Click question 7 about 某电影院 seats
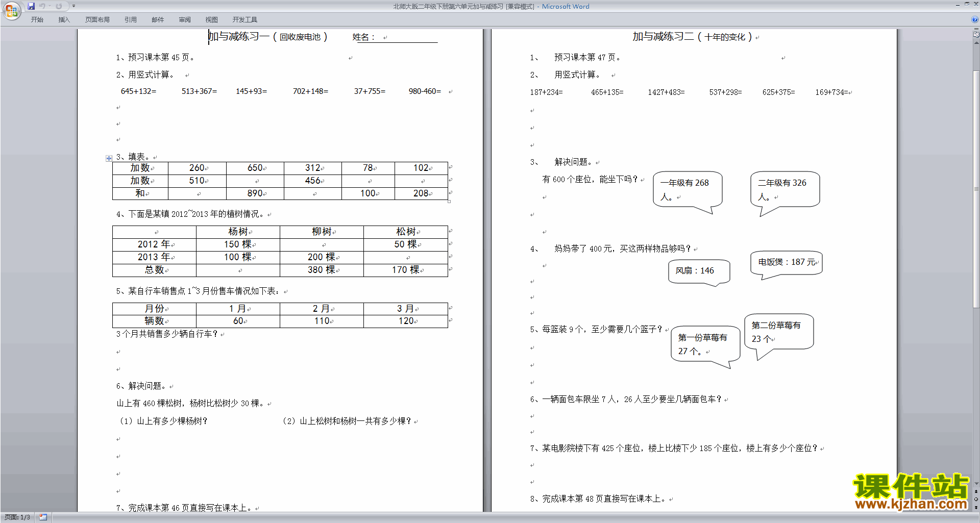980x523 pixels. [674, 449]
